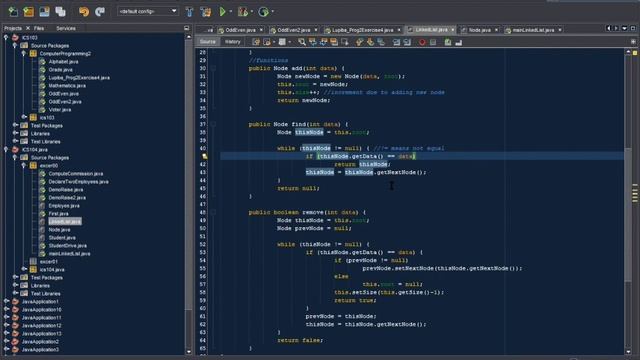Image resolution: width=640 pixels, height=360 pixels.
Task: Select Student.java in project tree
Action: (x=62, y=238)
